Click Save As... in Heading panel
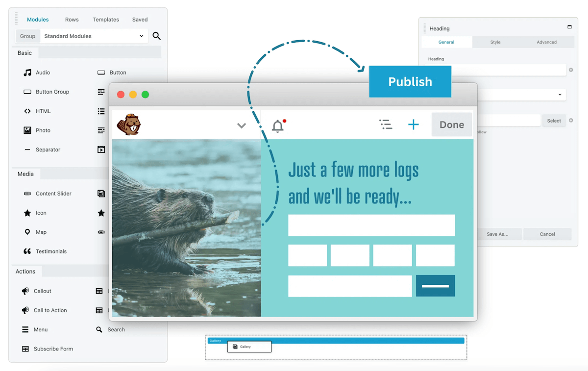588x371 pixels. tap(497, 234)
